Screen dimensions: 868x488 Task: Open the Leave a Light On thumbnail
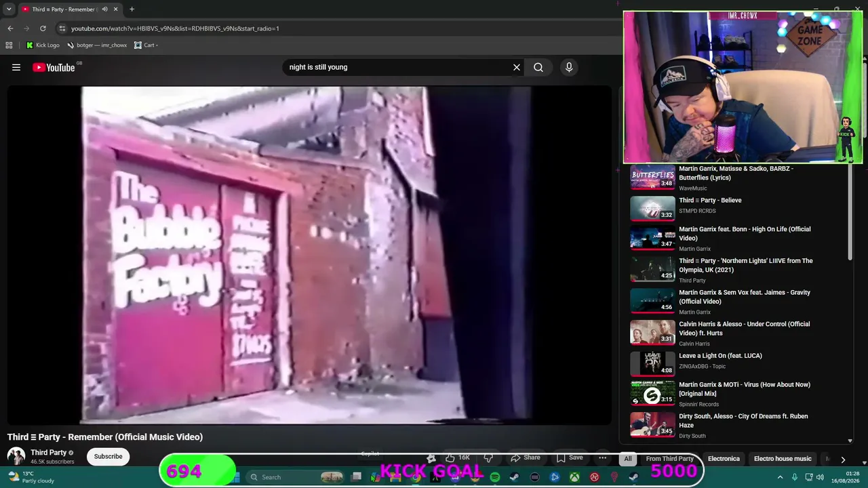[x=652, y=364]
